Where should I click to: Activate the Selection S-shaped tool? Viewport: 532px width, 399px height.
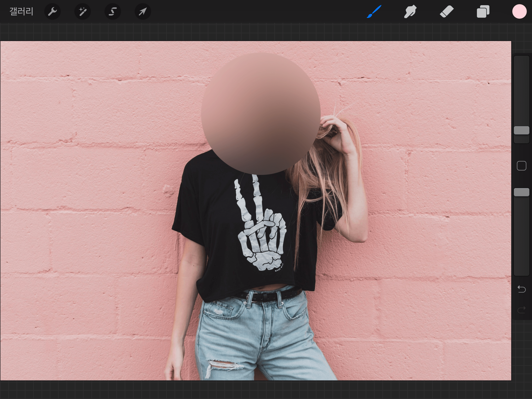click(113, 11)
